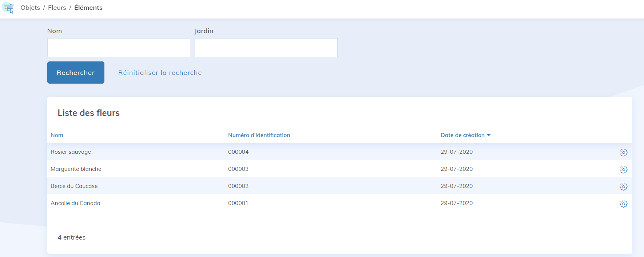Click into the Jardin text field
644x257 pixels.
[266, 48]
